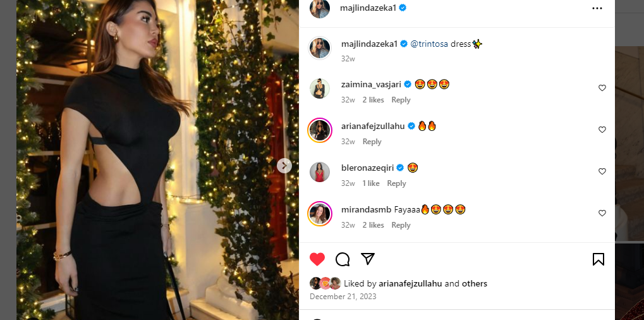
Task: Open majlindazeka1 profile from the post header
Action: (369, 8)
